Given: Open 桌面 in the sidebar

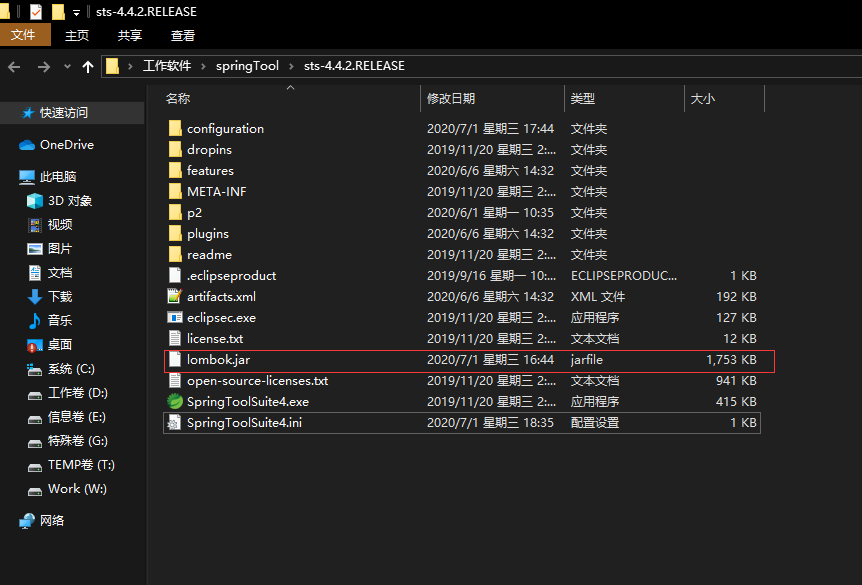Looking at the screenshot, I should tap(49, 345).
